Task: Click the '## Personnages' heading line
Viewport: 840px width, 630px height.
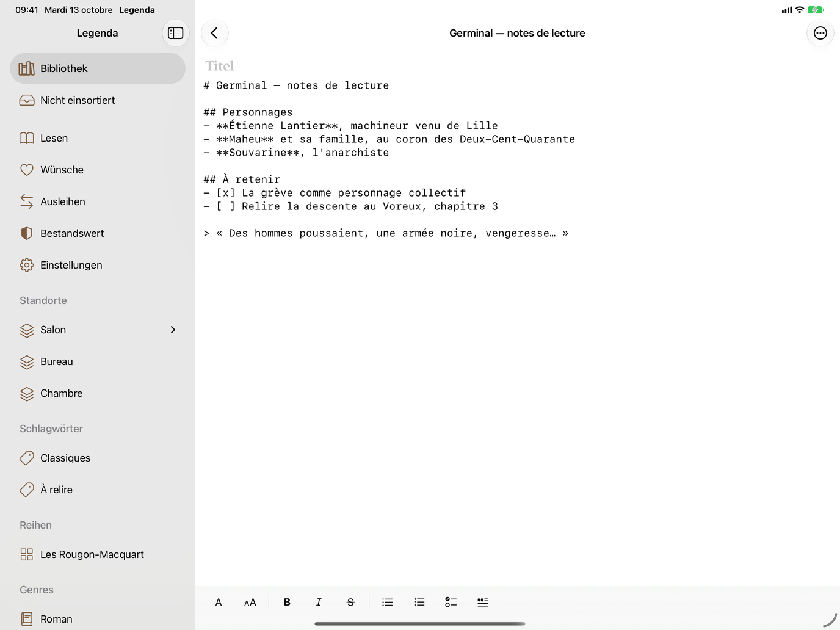Action: pos(248,112)
